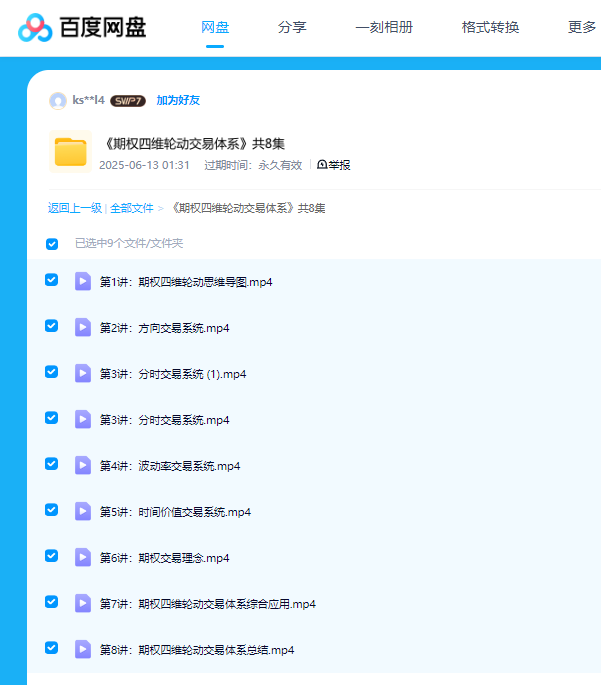The width and height of the screenshot is (601, 685).
Task: Open the 更多 menu in top navigation
Action: tap(582, 27)
